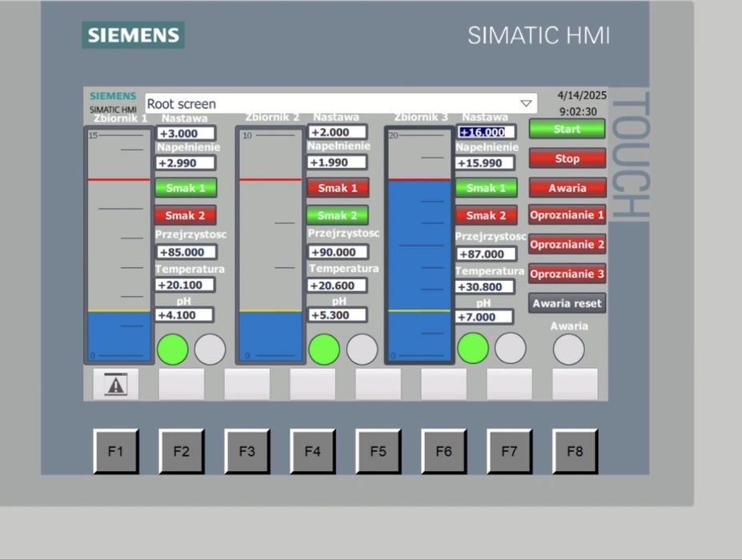Click the F1 function key
742x560 pixels.
coord(116,452)
